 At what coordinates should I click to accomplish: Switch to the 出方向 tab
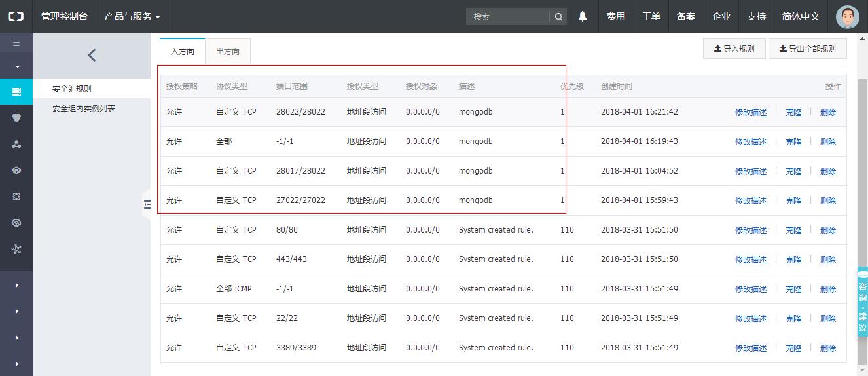(x=228, y=51)
